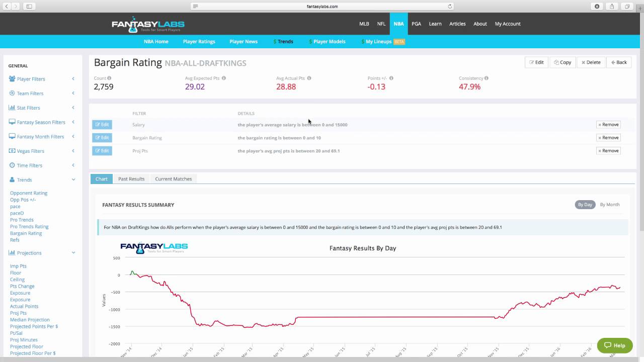The height and width of the screenshot is (362, 644).
Task: Collapse the Trends section
Action: pos(42,180)
